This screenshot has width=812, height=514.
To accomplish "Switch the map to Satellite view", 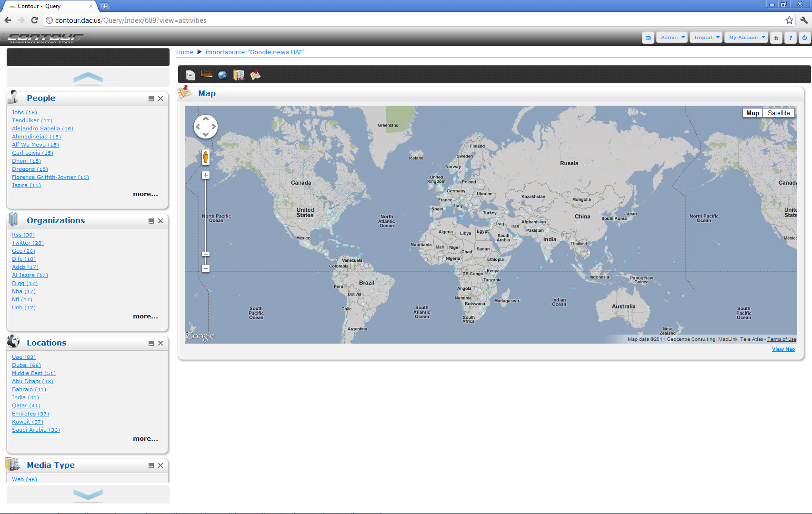I will (779, 113).
